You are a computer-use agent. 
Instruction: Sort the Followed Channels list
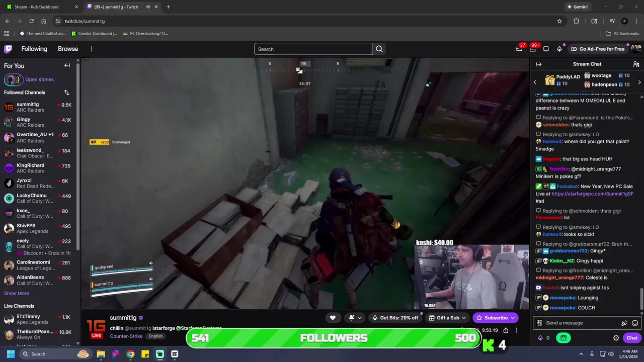pyautogui.click(x=66, y=93)
